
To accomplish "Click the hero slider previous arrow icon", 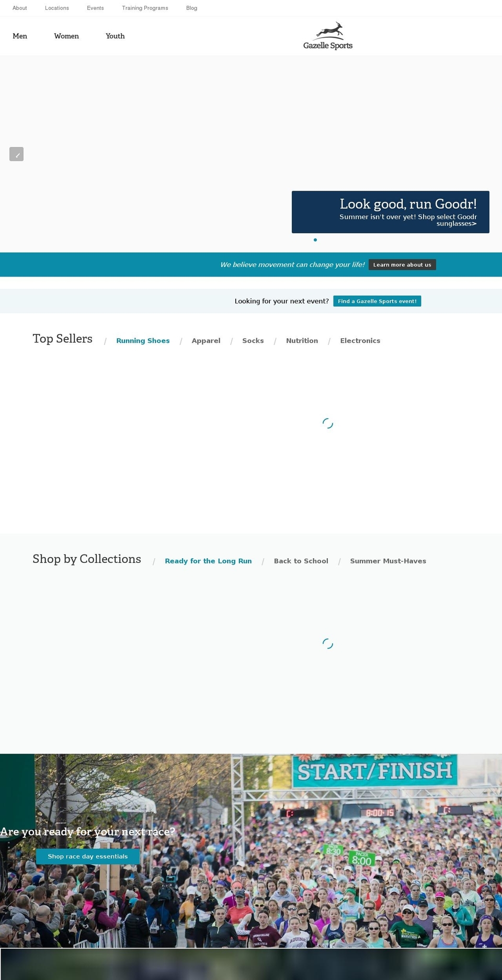I will click(16, 154).
